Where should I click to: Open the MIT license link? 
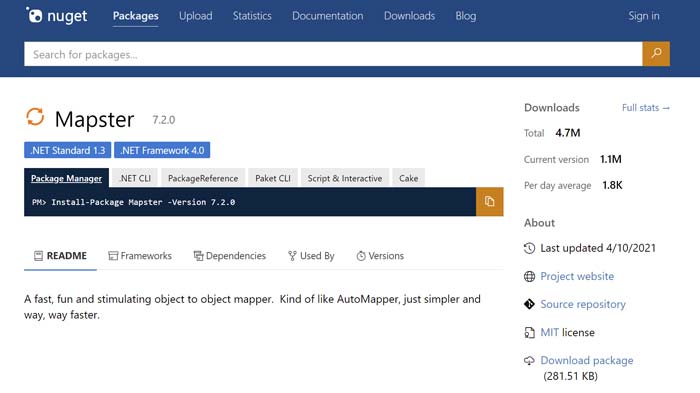tap(550, 332)
